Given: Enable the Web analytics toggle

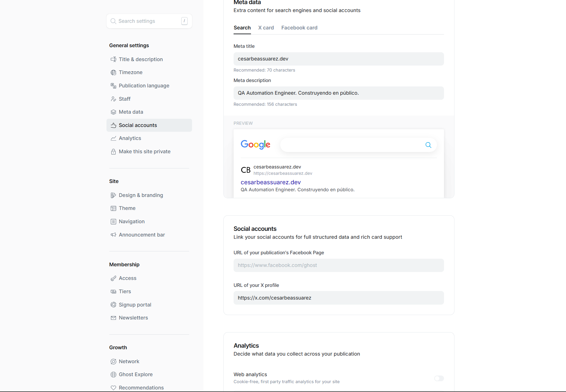Looking at the screenshot, I should 439,378.
